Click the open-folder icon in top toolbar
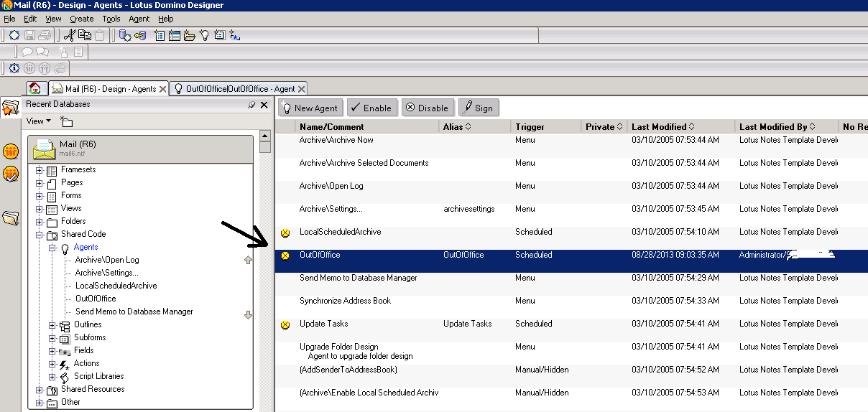The image size is (868, 412). tap(189, 35)
